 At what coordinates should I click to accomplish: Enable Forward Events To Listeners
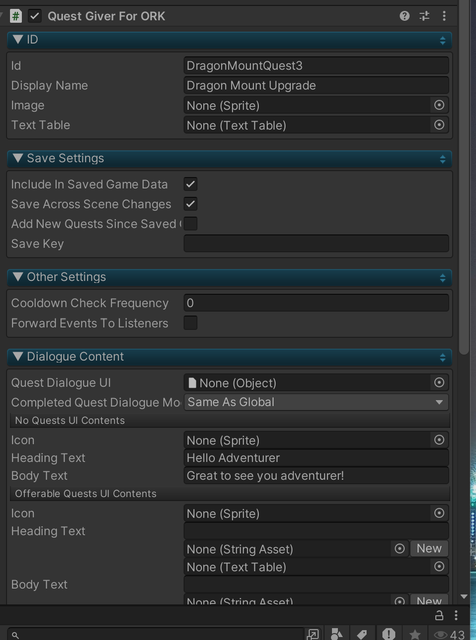(191, 323)
